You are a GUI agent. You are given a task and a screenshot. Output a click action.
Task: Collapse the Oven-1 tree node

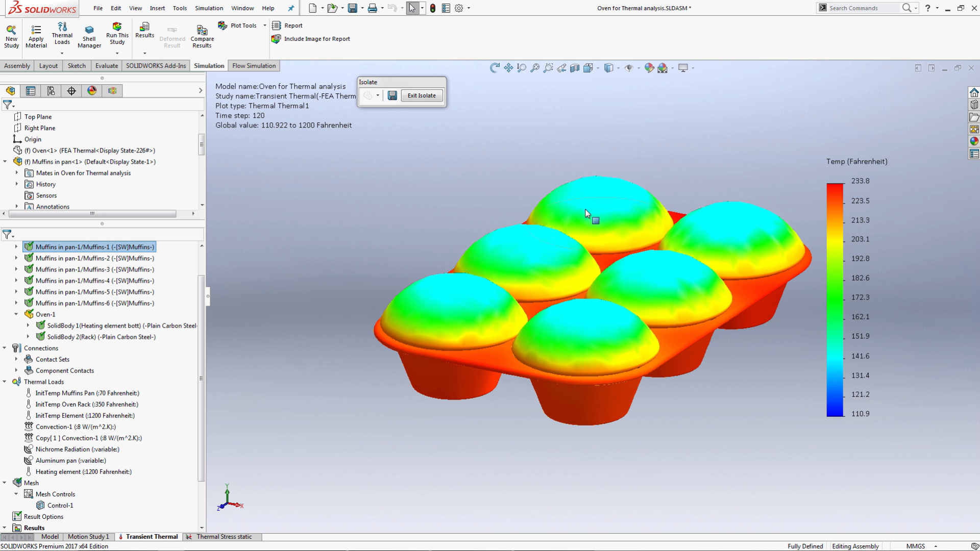pos(16,314)
